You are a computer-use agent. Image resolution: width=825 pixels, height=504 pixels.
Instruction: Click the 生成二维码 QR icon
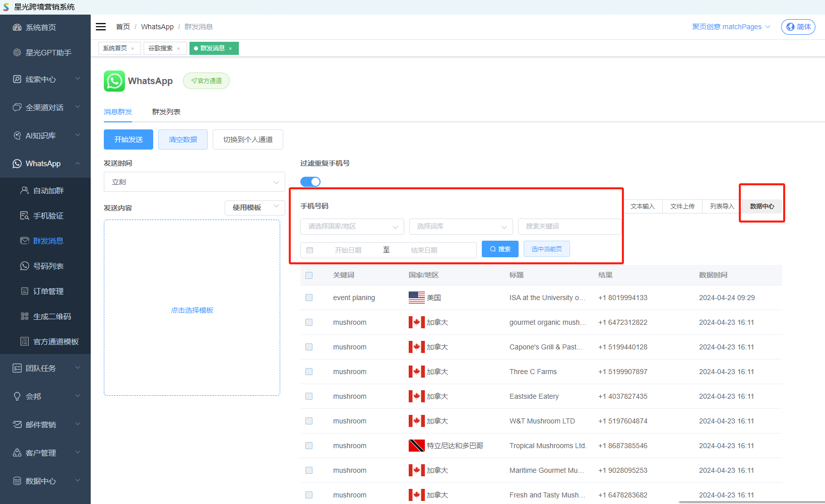coord(25,316)
